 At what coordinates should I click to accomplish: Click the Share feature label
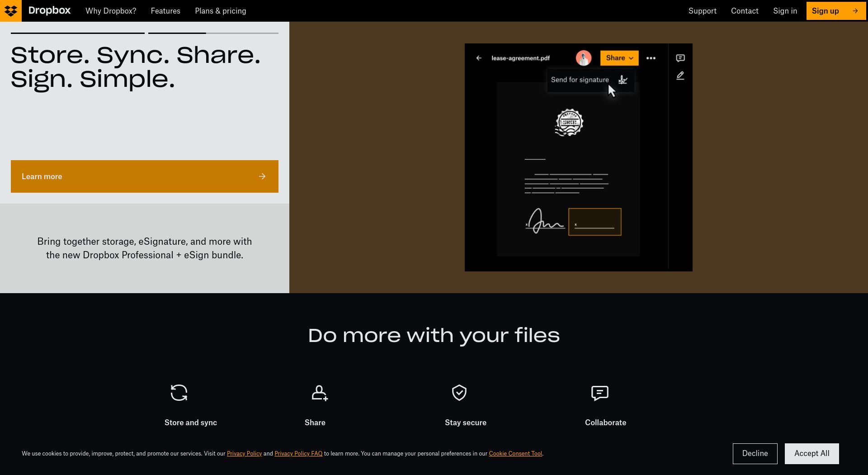point(315,423)
